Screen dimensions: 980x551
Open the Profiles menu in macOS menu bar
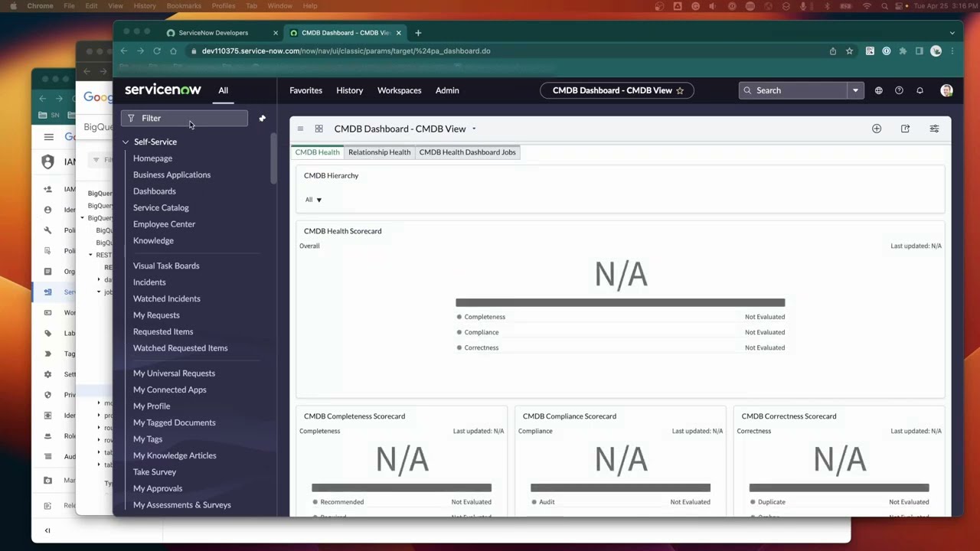pyautogui.click(x=224, y=6)
